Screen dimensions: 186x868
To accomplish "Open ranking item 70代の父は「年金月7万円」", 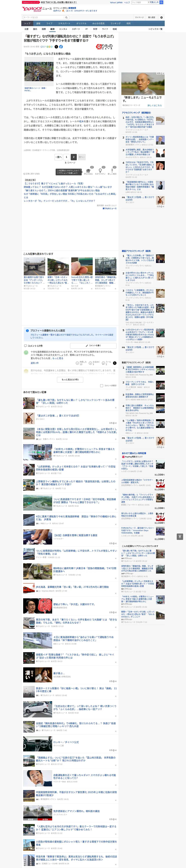I will [x=140, y=167].
